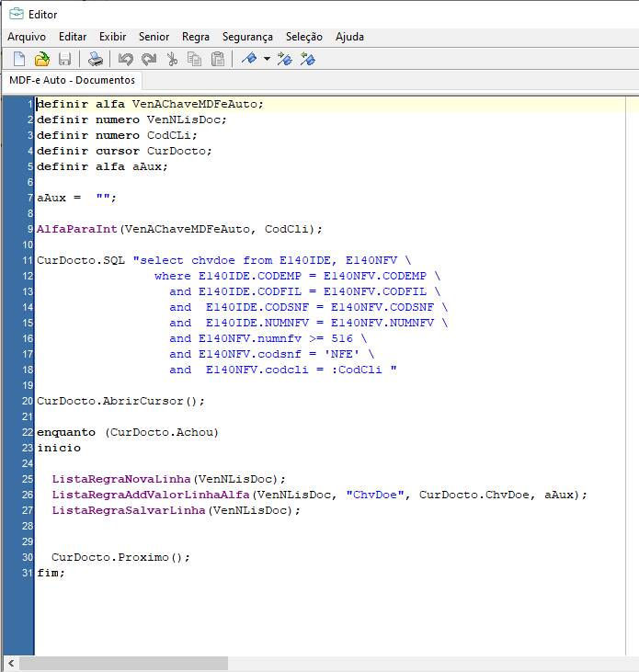
Task: Click the New document icon
Action: [x=18, y=60]
